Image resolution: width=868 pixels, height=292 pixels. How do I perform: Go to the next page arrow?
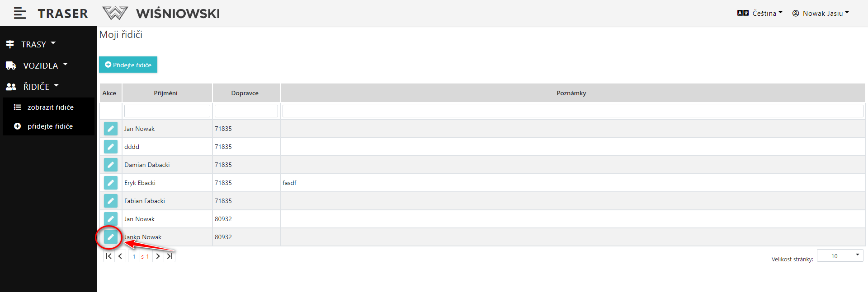click(158, 256)
